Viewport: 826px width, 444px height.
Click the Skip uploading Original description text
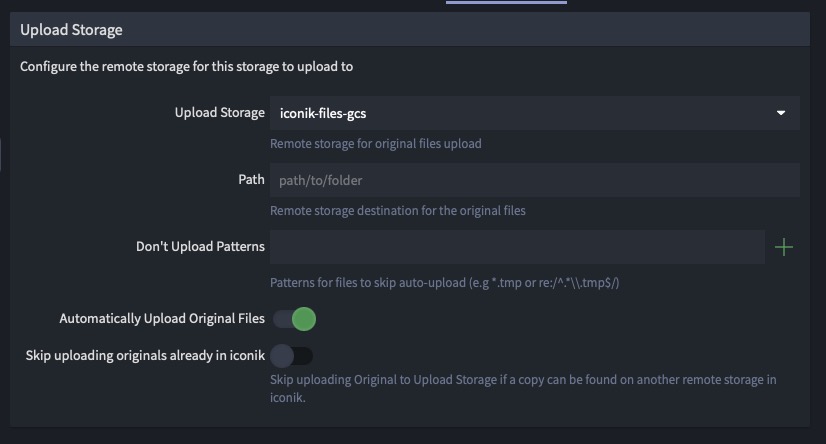[x=523, y=388]
